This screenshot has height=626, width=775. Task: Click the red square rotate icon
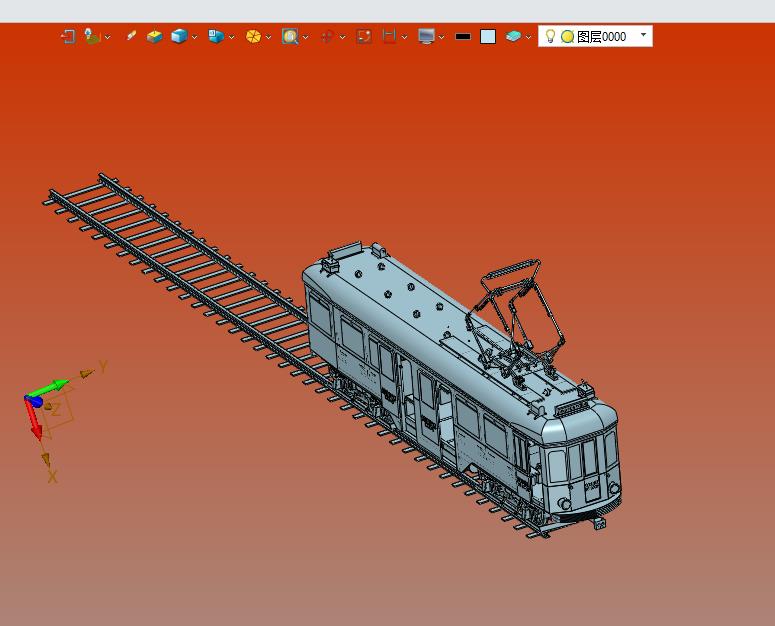[364, 37]
